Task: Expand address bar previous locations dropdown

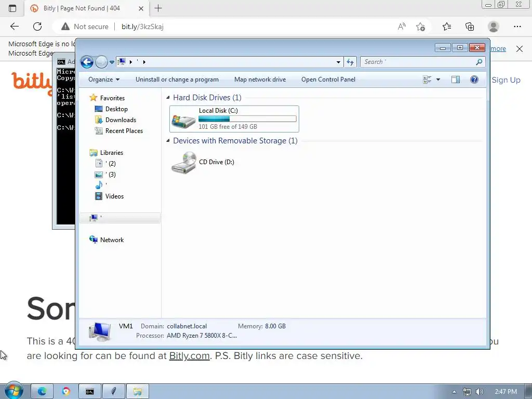Action: [338, 62]
